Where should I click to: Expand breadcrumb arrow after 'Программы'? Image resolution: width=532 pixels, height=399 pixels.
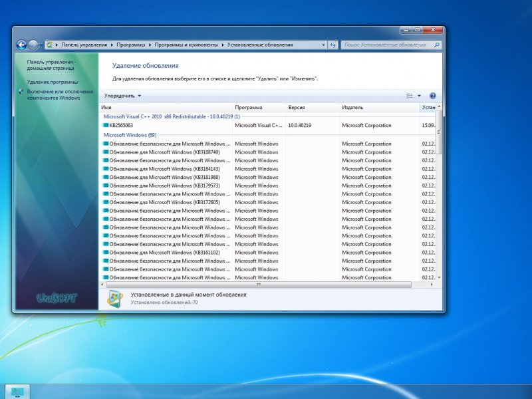pos(150,45)
